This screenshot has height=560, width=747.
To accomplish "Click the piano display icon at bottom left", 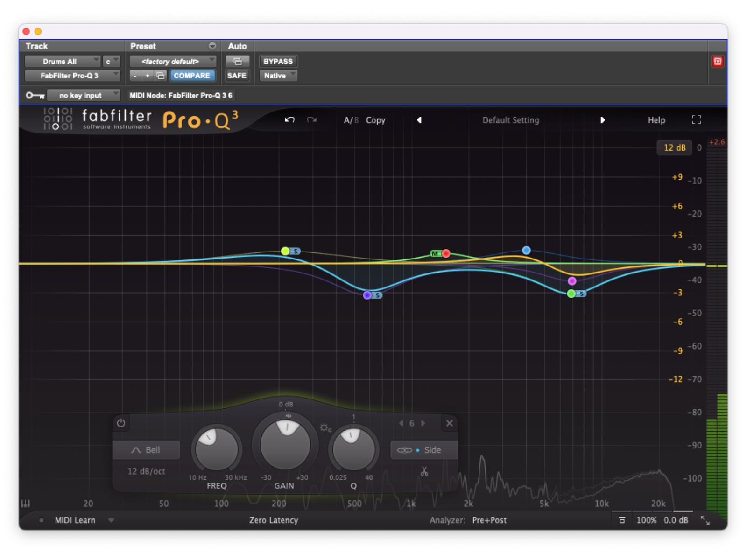I will tap(26, 504).
